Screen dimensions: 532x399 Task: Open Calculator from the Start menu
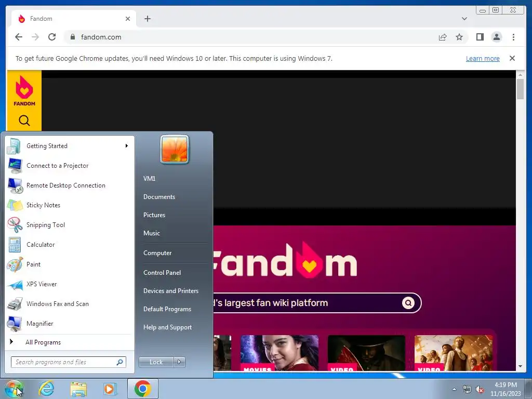(x=70, y=245)
